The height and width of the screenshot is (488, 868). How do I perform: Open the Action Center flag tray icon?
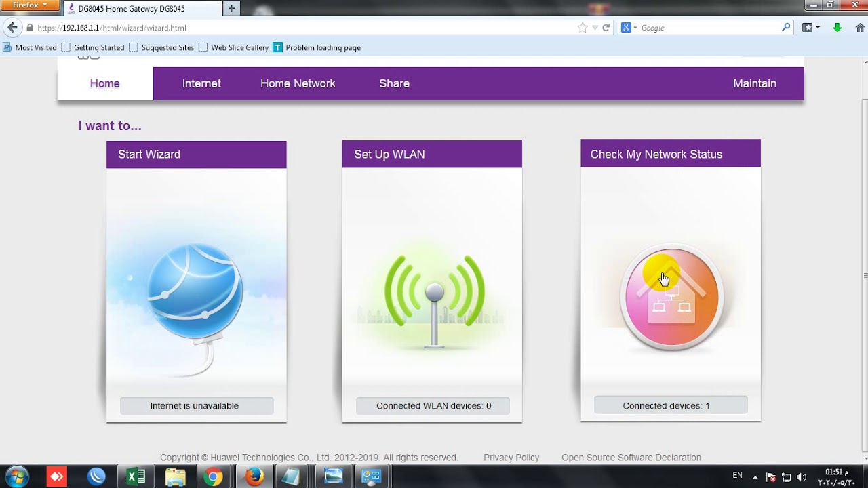pyautogui.click(x=772, y=477)
